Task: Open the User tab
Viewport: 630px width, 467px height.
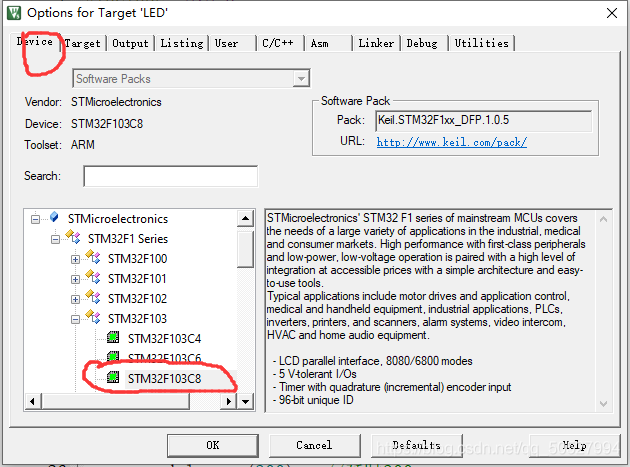Action: 226,43
